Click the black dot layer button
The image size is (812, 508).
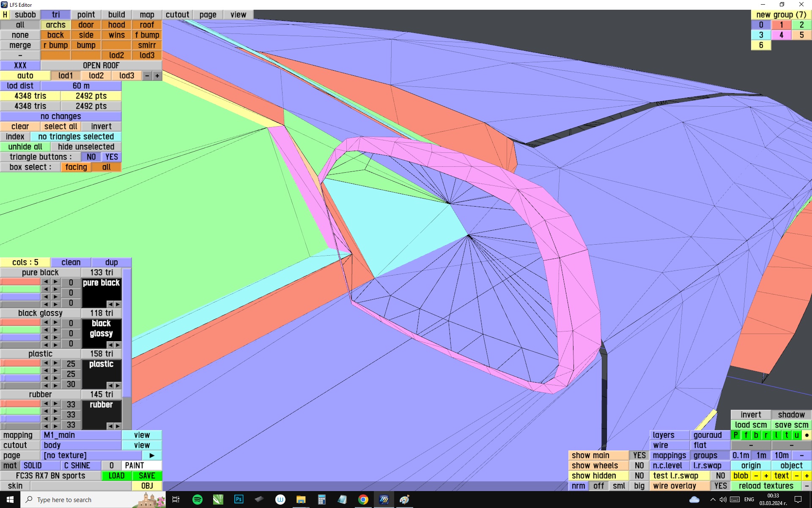pos(807,435)
